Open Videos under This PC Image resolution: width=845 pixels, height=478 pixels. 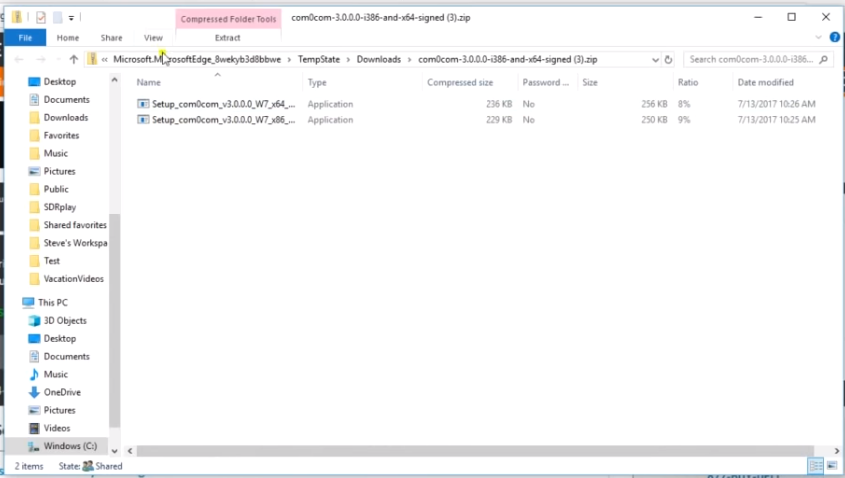click(x=57, y=428)
